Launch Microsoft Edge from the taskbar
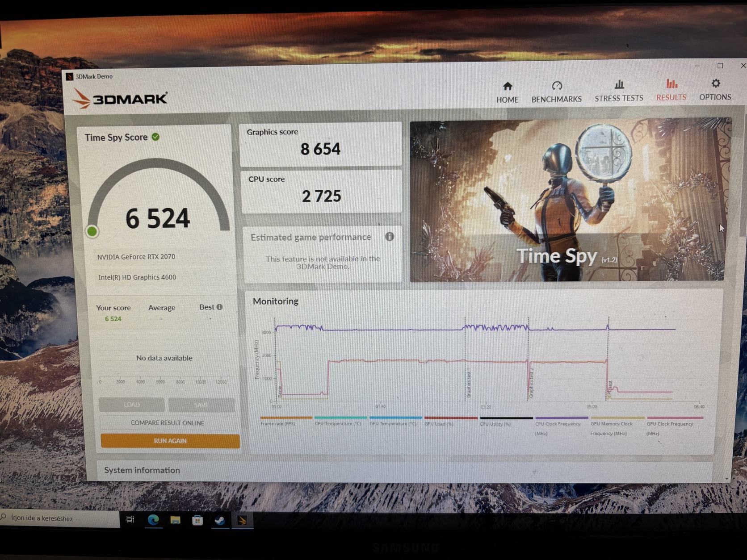The height and width of the screenshot is (560, 747). coord(153,520)
